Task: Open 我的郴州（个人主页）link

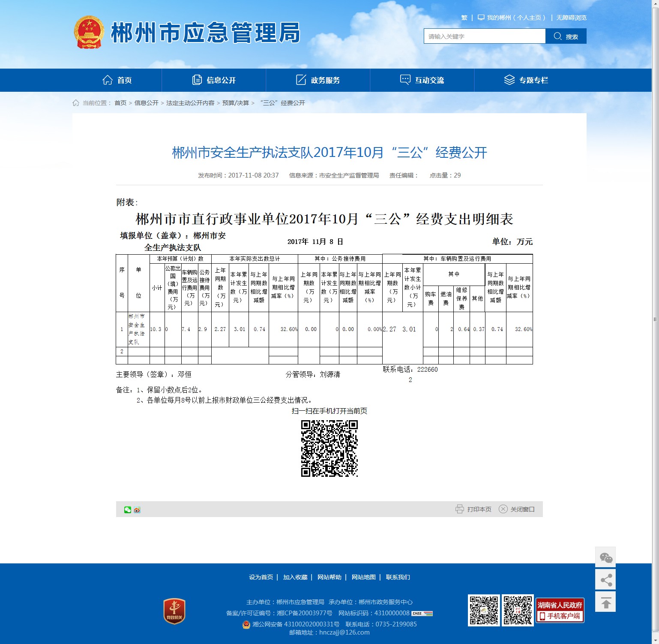Action: 516,18
